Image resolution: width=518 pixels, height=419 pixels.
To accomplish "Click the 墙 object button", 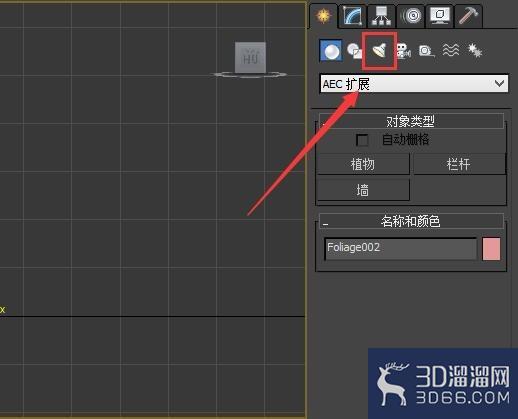I will tap(363, 190).
